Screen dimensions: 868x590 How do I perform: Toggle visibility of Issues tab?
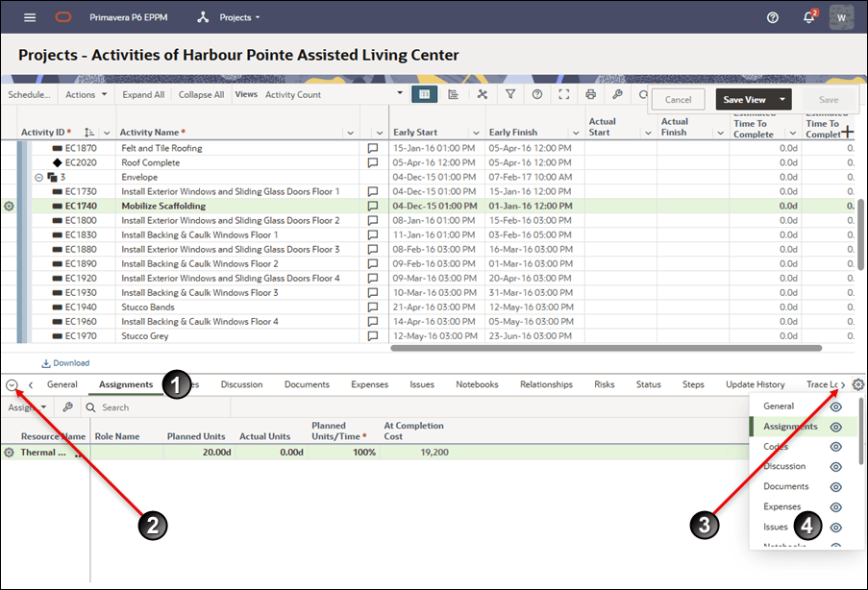click(x=836, y=528)
